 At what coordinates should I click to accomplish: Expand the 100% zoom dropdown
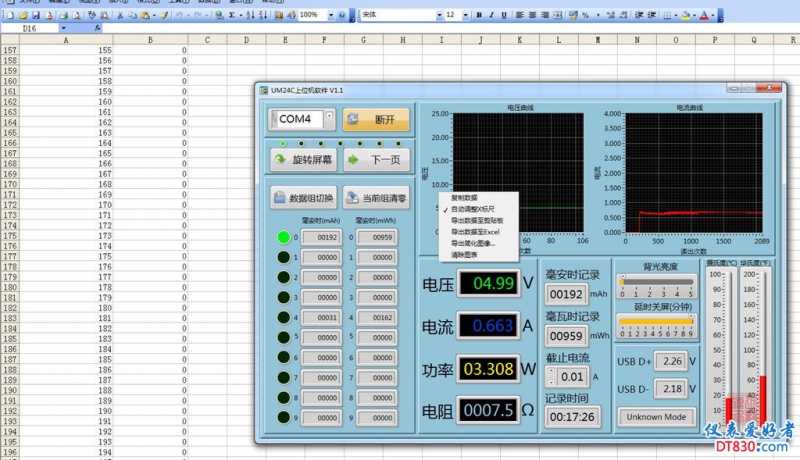point(329,15)
